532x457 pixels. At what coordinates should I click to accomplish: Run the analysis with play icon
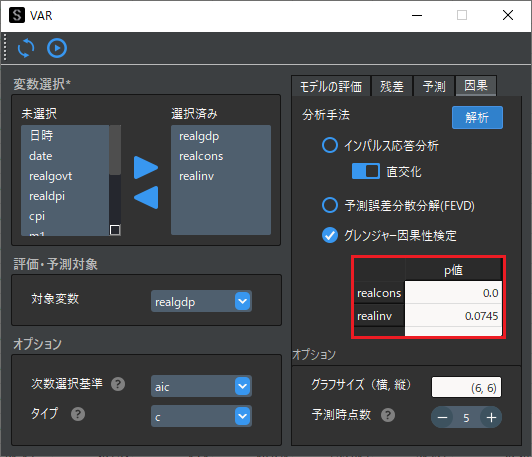tap(57, 48)
